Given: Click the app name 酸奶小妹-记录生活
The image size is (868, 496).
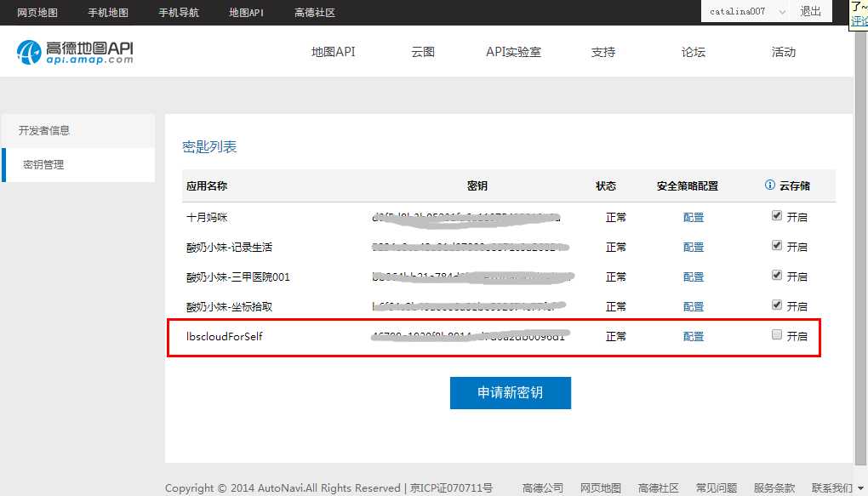Looking at the screenshot, I should 229,247.
